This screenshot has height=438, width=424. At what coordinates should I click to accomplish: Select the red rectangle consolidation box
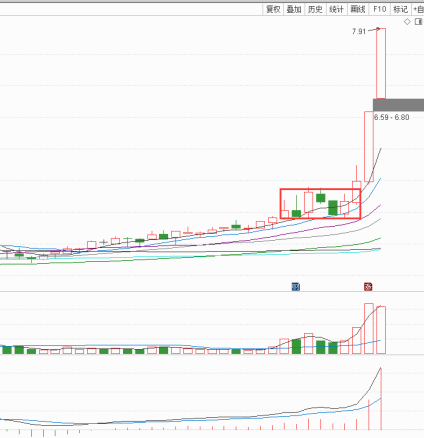320,204
